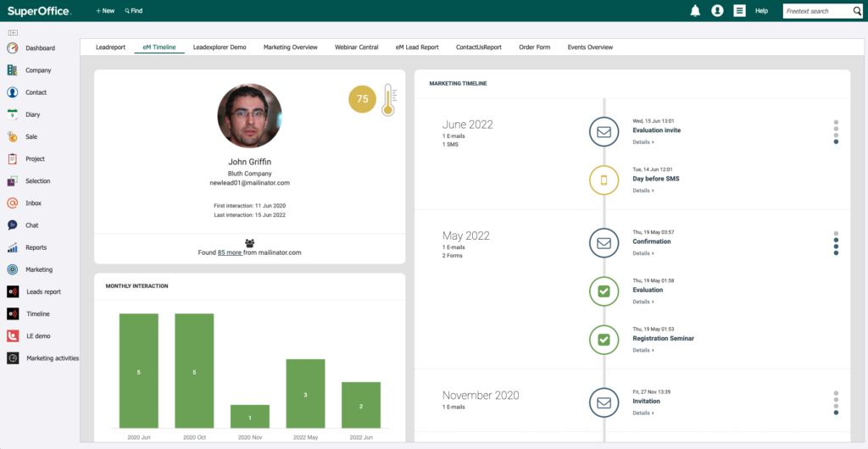Open the user profile icon

(717, 10)
